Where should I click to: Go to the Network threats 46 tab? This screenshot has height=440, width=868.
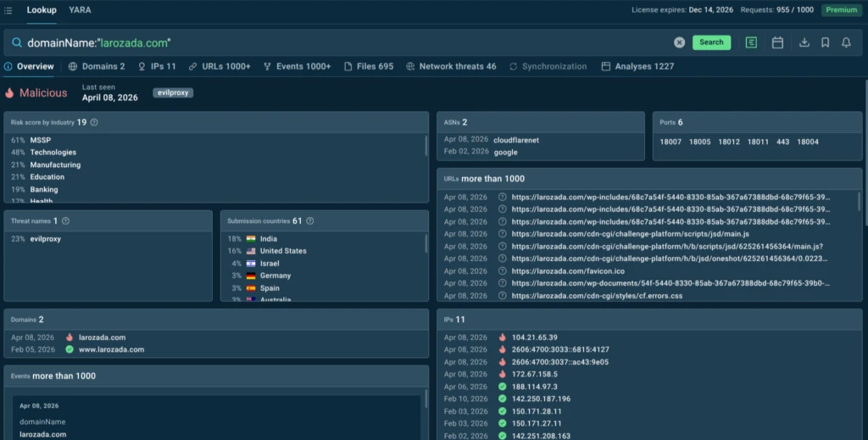point(451,66)
